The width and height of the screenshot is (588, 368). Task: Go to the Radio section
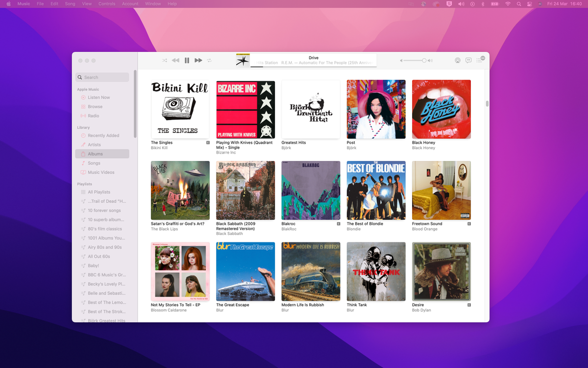click(93, 116)
